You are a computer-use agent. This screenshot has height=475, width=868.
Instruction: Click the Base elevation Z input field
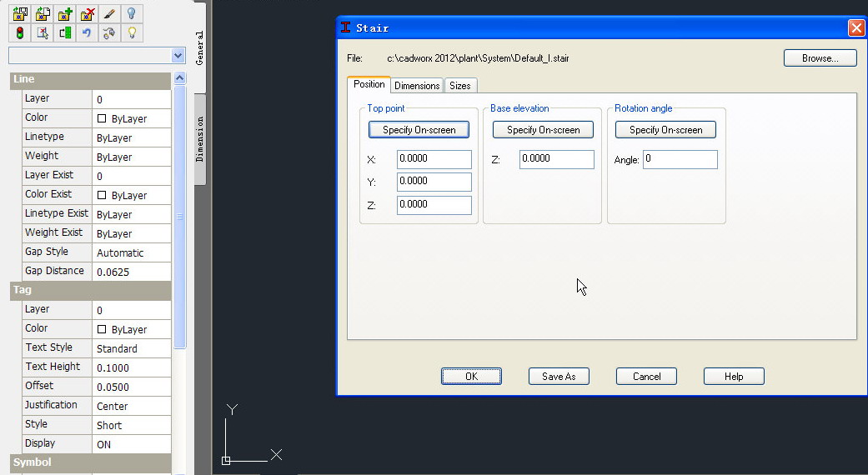pyautogui.click(x=556, y=159)
